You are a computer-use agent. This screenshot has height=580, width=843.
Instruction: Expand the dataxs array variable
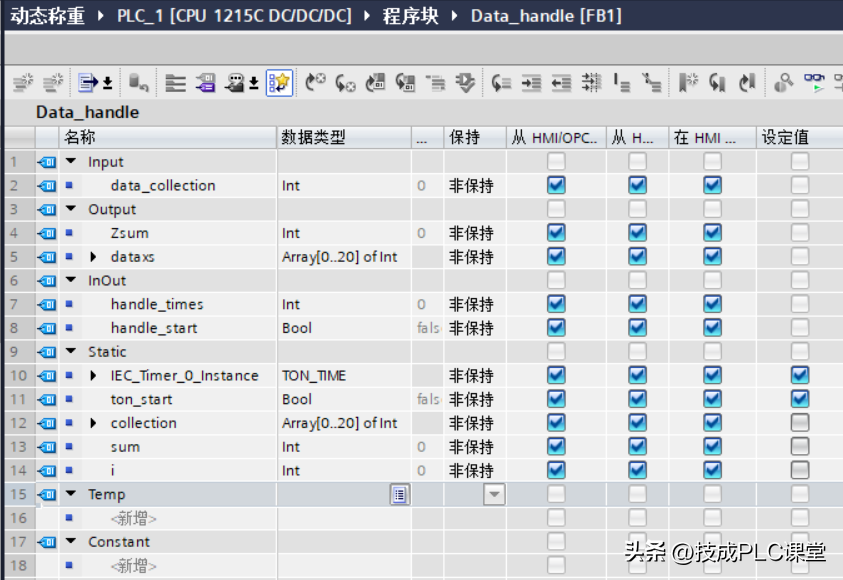pos(93,257)
